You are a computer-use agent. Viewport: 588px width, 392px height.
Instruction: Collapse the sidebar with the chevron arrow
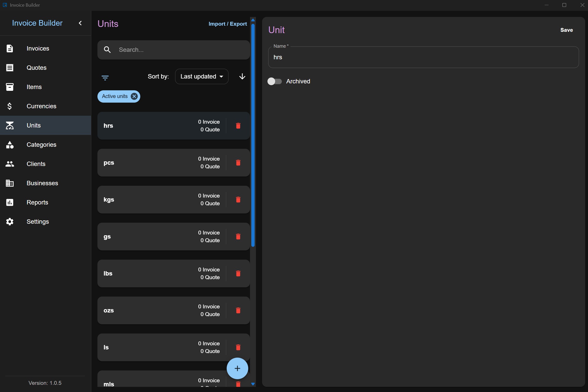point(80,23)
